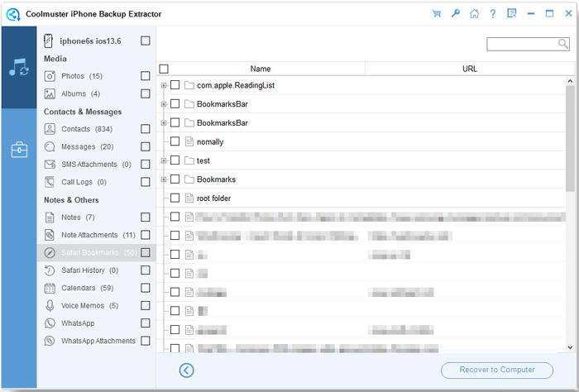Check the root folder checkbox
The height and width of the screenshot is (392, 579).
175,198
